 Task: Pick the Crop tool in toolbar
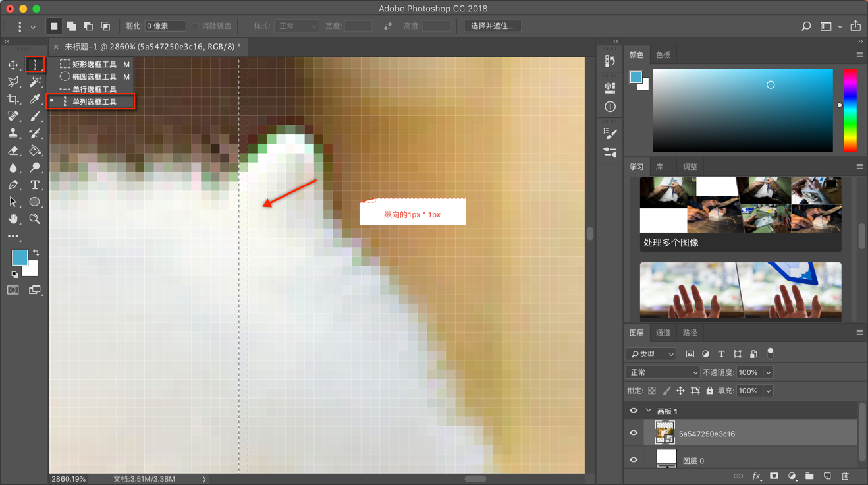13,99
